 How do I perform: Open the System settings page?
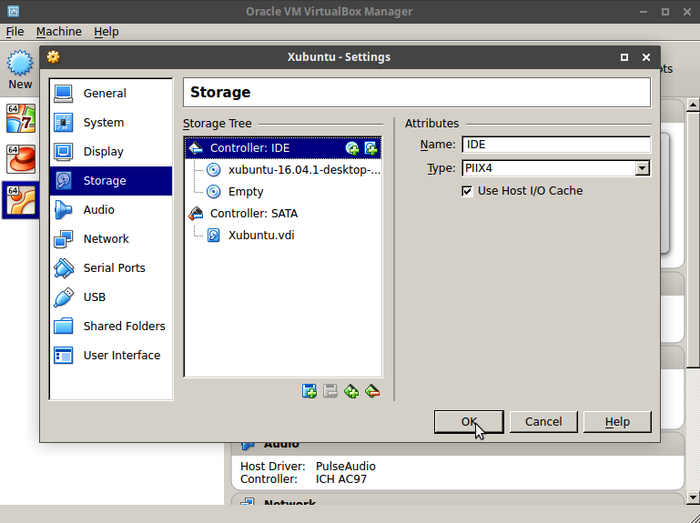pos(111,122)
